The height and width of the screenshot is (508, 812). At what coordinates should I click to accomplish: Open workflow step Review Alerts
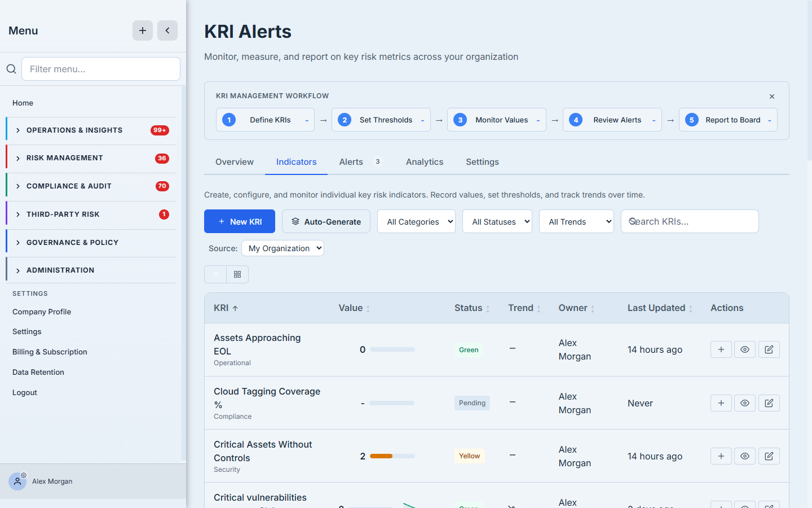[x=612, y=120]
